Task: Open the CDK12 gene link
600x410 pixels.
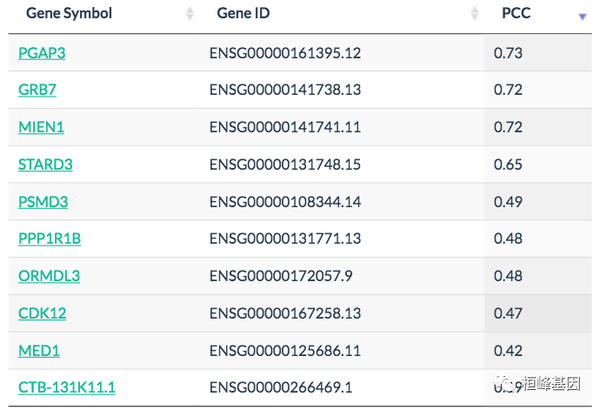Action: coord(42,313)
